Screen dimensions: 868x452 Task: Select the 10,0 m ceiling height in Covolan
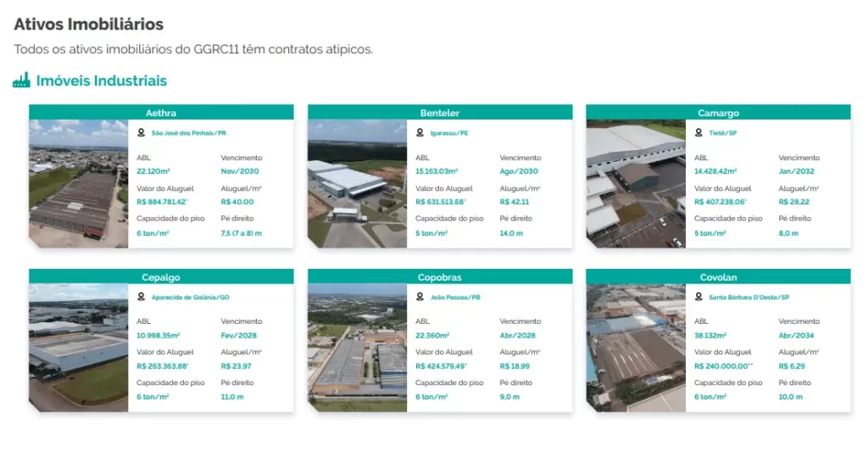[x=791, y=397]
